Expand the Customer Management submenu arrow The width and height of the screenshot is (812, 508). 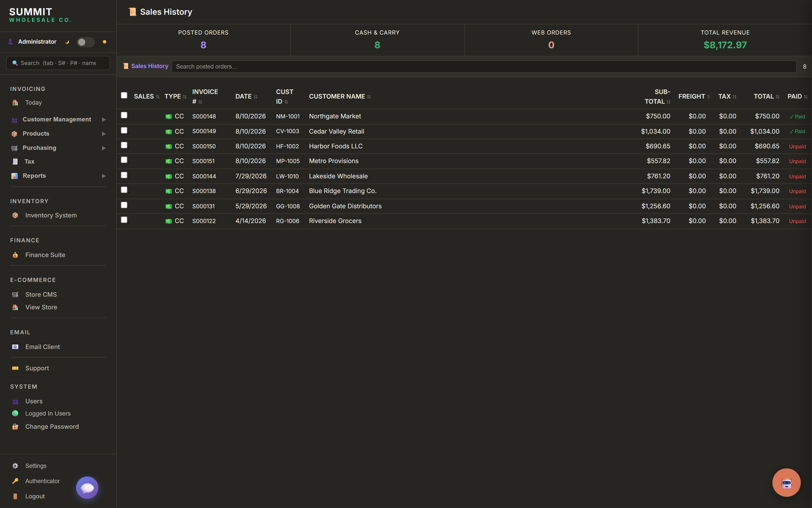(104, 120)
